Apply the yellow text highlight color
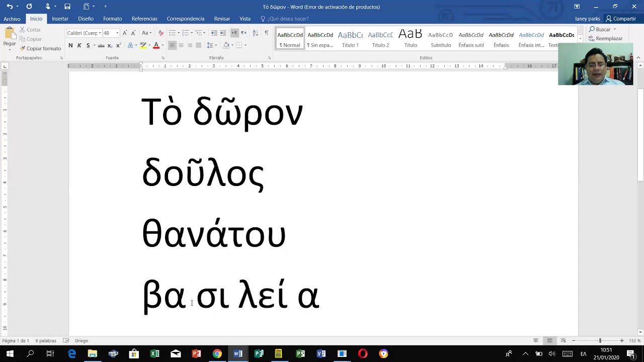The width and height of the screenshot is (644, 362). 143,45
